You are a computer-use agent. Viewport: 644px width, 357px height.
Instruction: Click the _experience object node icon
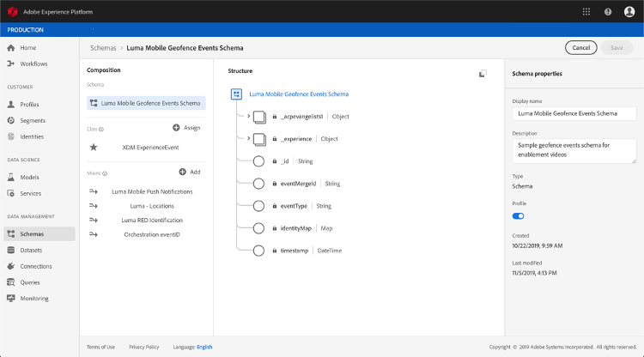259,139
